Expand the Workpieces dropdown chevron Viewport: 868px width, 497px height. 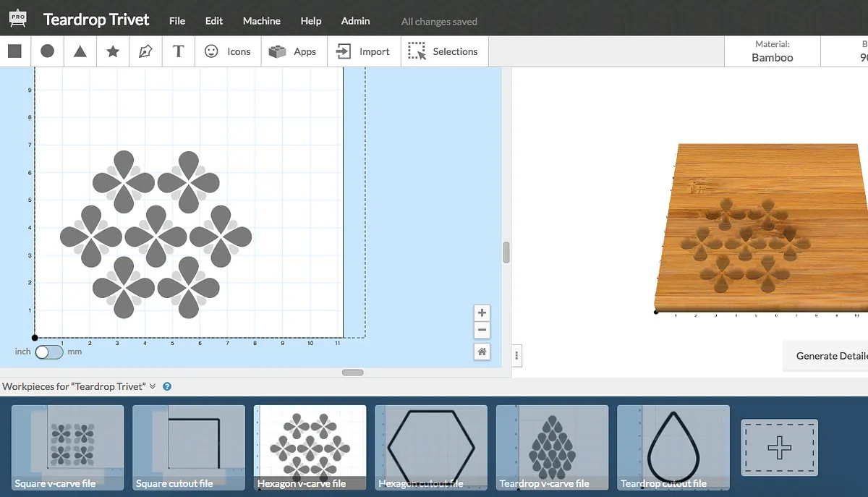tap(153, 386)
